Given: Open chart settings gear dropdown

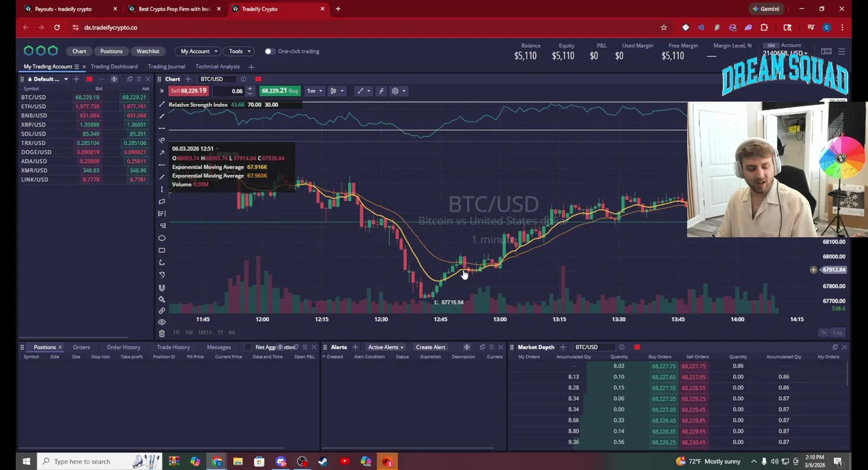Looking at the screenshot, I should [x=398, y=91].
